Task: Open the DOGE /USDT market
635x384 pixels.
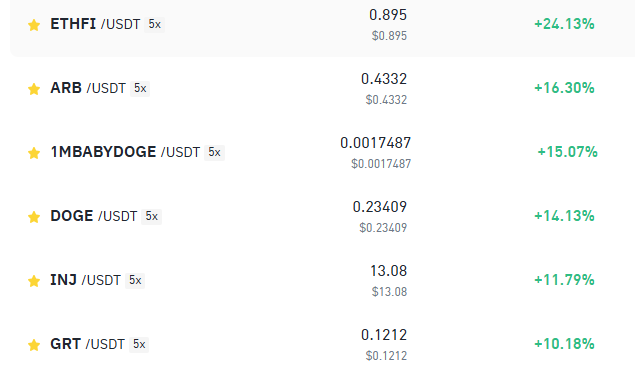Action: point(94,216)
